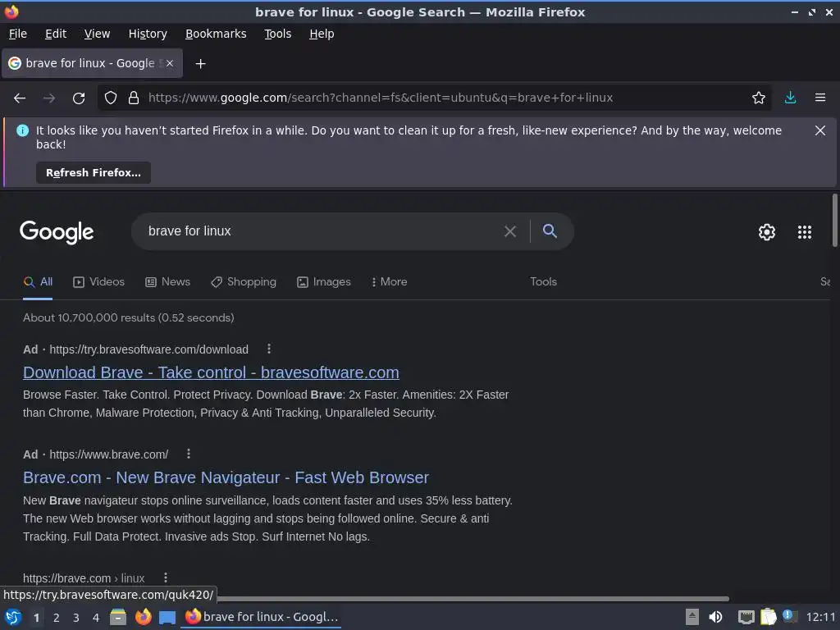Open update notifier tray icon

(789, 616)
